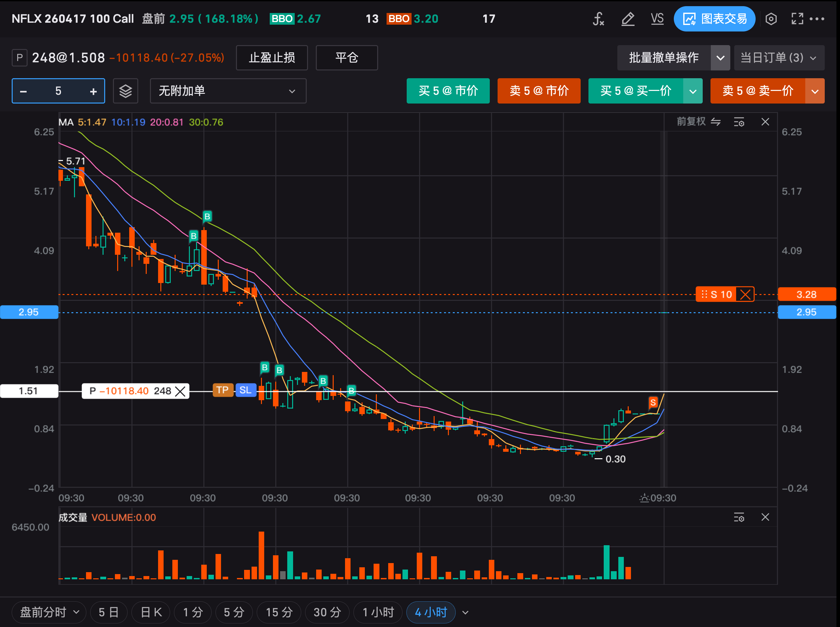Switch to the 日K timeframe tab

pyautogui.click(x=151, y=612)
